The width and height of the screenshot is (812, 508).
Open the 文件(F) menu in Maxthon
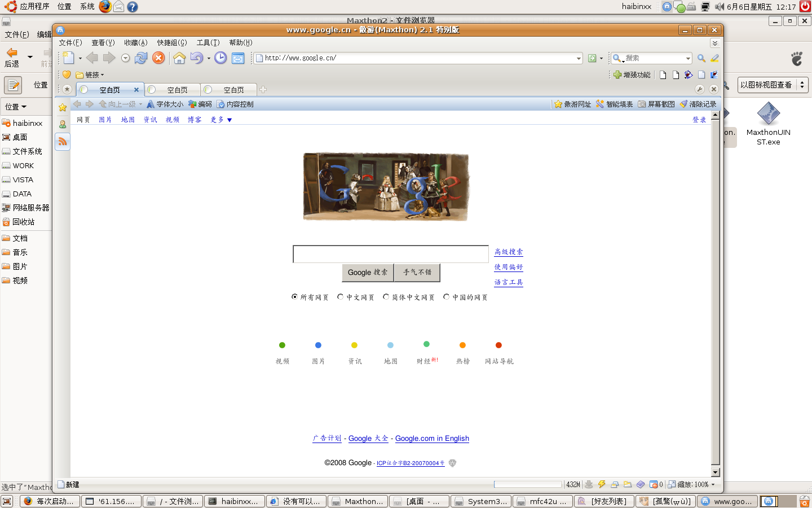(x=70, y=43)
